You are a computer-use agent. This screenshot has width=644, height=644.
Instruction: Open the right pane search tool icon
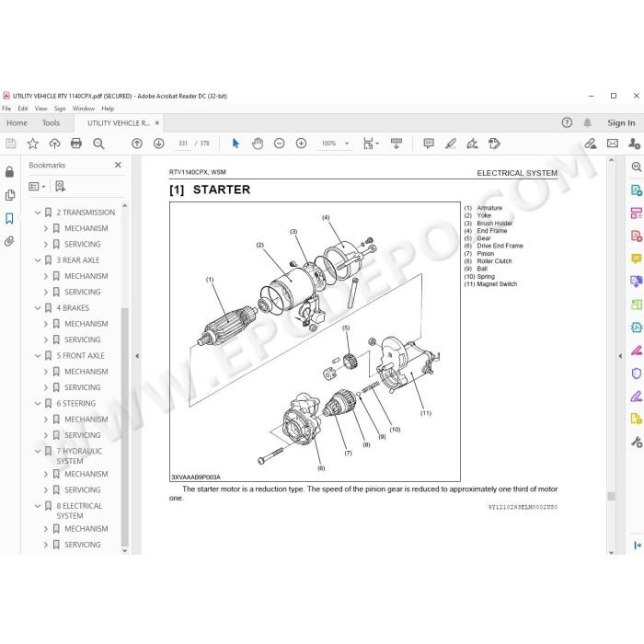637,167
